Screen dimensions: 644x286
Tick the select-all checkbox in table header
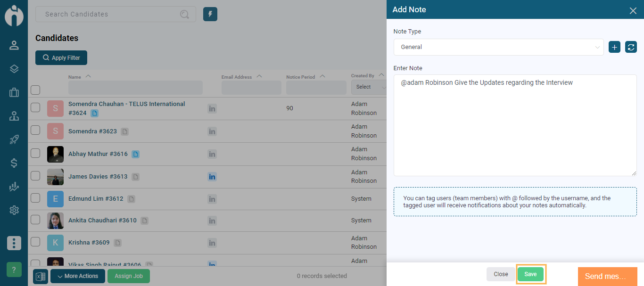[35, 90]
